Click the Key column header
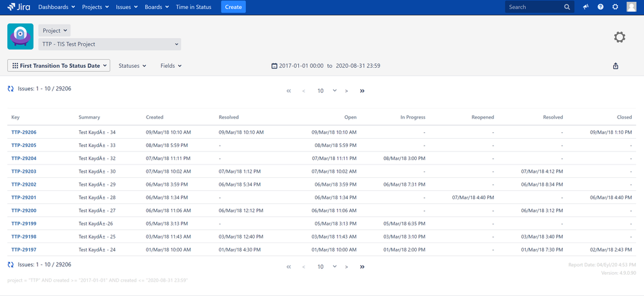This screenshot has height=296, width=644. point(15,117)
